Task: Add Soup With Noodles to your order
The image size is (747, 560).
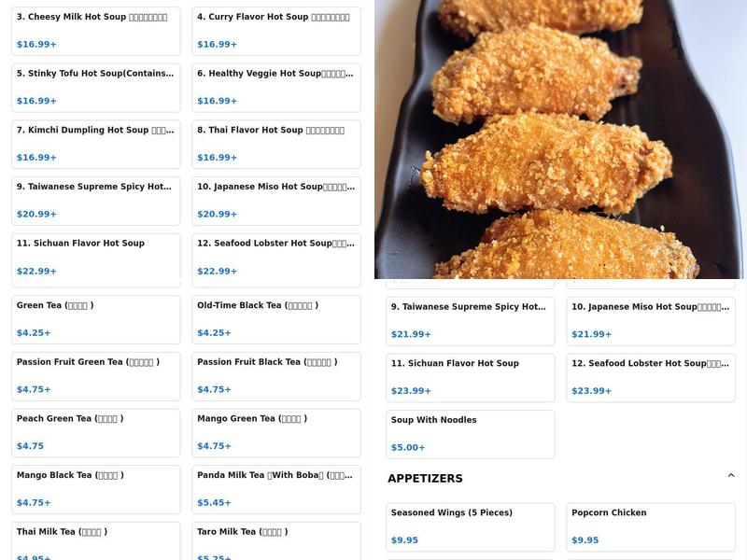Action: (x=470, y=434)
